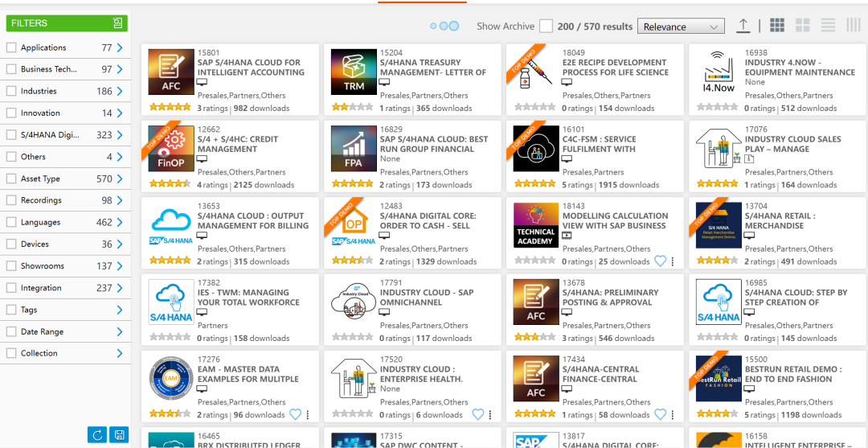This screenshot has height=448, width=868.
Task: Click I4.Now Equipment Maintenance thumbnail
Action: tap(718, 72)
